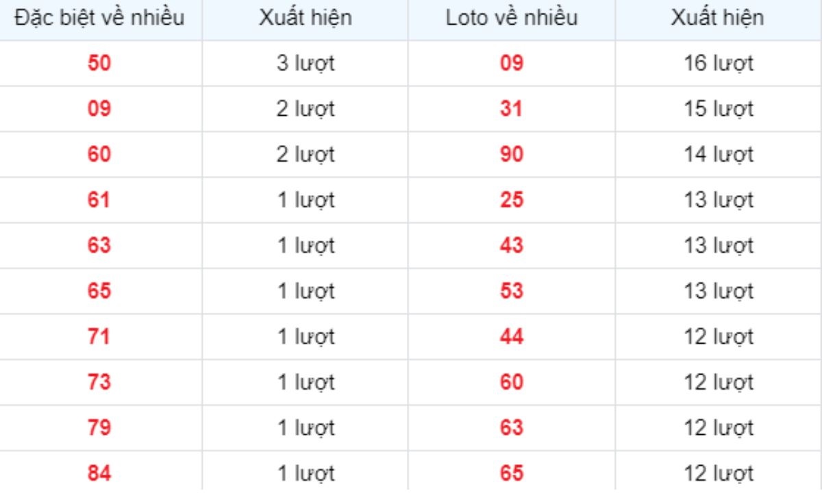Click the '3 lượt' cell
The image size is (822, 504).
tap(306, 64)
